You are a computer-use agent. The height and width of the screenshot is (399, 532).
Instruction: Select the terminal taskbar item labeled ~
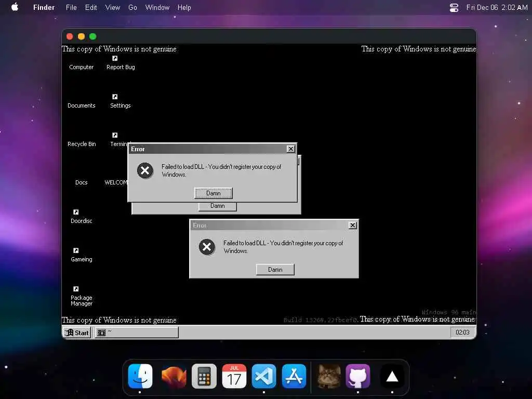tap(137, 332)
